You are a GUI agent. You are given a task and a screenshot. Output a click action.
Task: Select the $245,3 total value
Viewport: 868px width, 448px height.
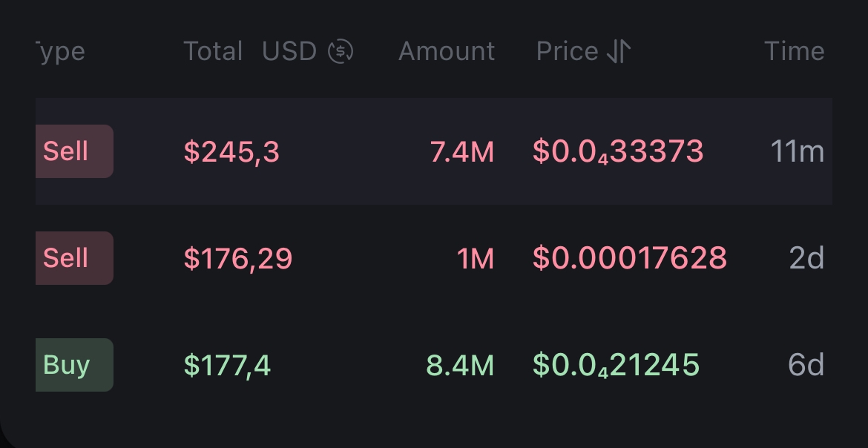231,152
